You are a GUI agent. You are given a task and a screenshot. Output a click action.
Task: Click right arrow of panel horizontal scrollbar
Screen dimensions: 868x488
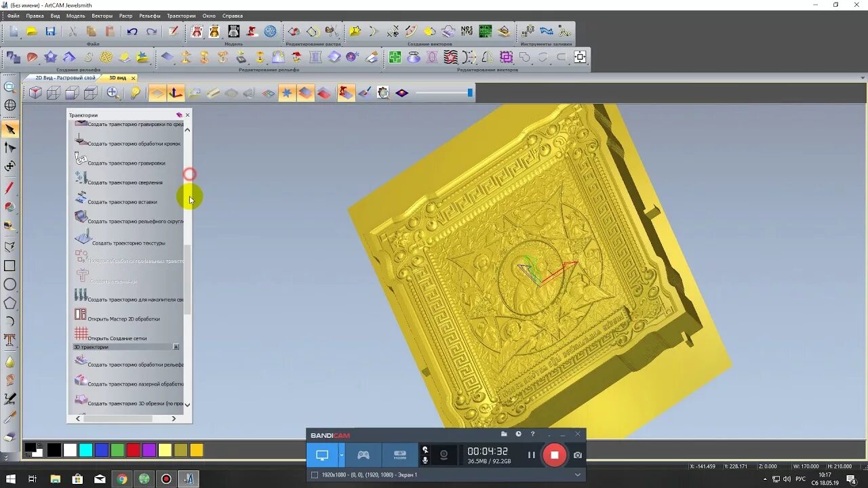point(174,418)
